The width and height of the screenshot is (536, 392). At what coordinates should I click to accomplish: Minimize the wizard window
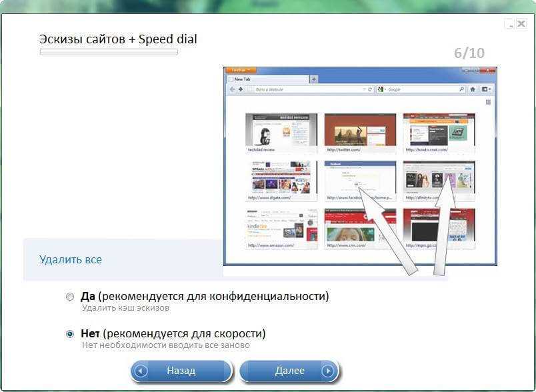pos(510,23)
